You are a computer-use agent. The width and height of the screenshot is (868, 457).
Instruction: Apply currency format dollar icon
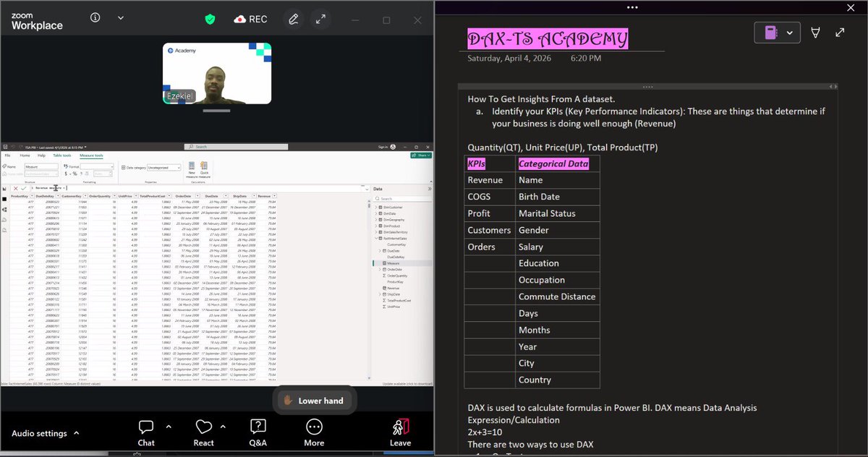(66, 174)
